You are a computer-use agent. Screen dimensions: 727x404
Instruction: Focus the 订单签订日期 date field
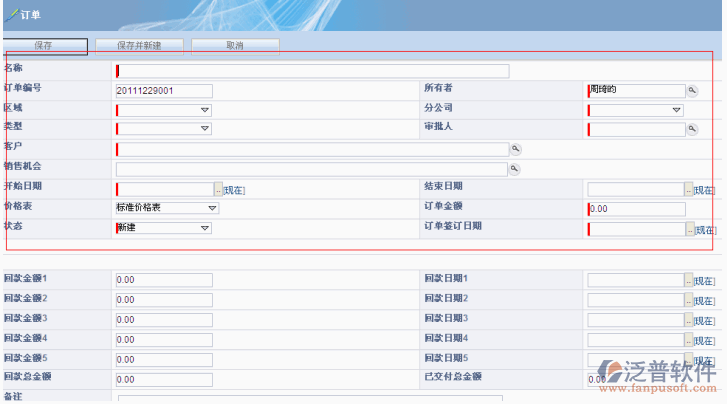(637, 229)
